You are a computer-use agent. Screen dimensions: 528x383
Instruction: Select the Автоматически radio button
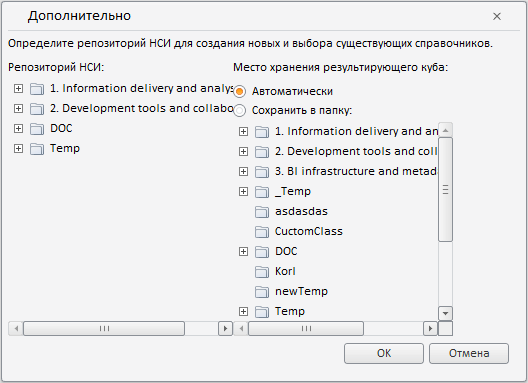(x=239, y=91)
